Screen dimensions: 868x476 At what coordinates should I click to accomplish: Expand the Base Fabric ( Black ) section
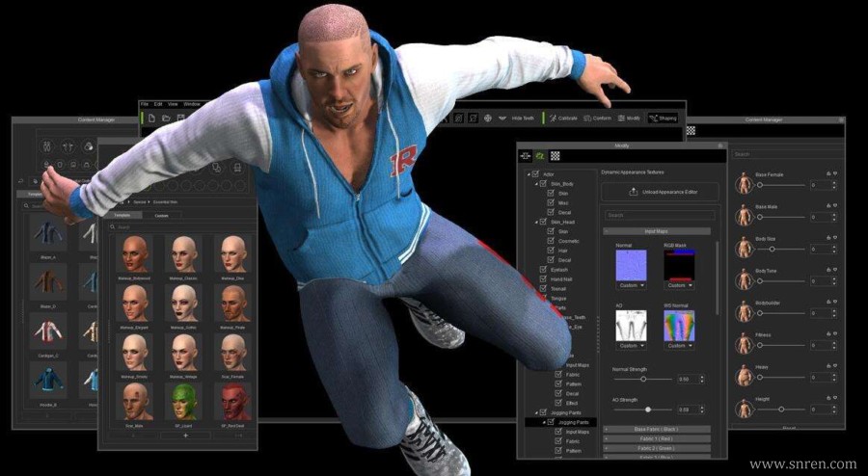click(x=657, y=429)
